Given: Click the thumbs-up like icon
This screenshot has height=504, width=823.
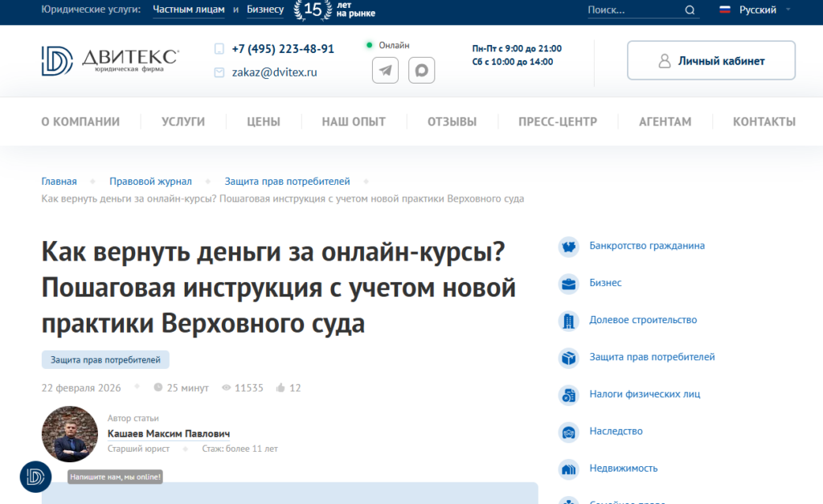Looking at the screenshot, I should coord(280,387).
